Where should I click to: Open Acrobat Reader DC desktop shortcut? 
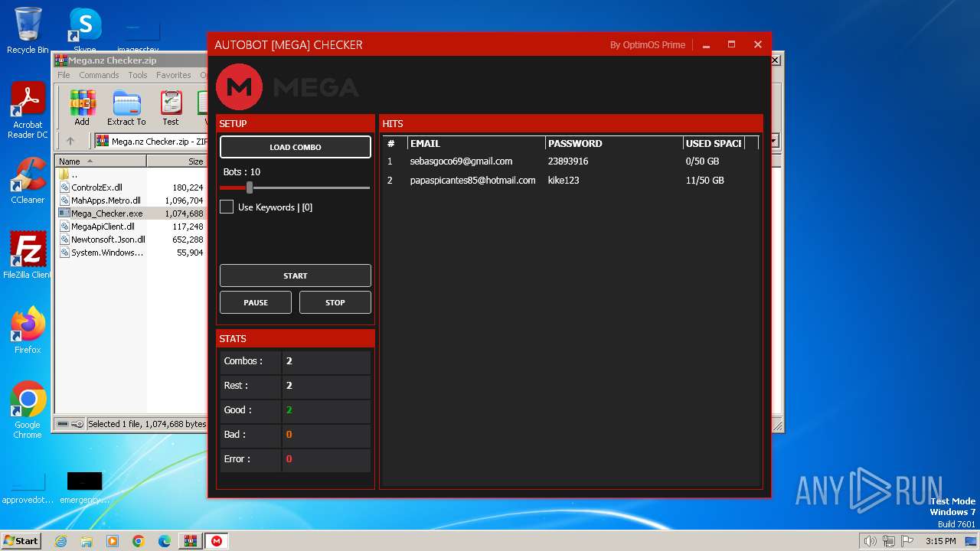click(28, 111)
